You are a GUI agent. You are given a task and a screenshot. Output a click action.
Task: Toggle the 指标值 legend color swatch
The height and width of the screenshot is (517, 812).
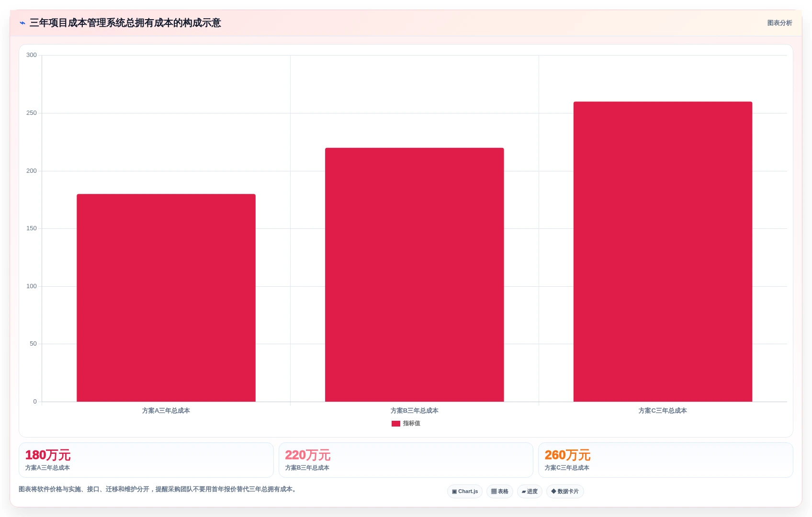[x=395, y=424]
